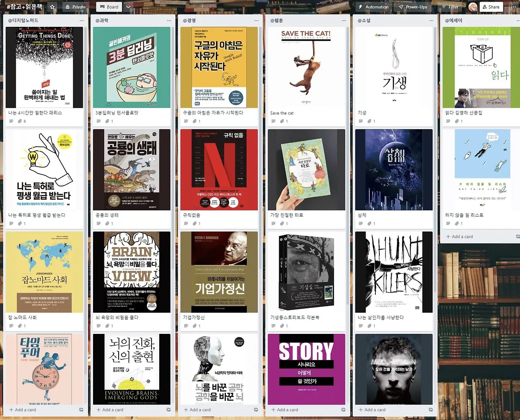Share the board with the Share button
Viewport: 520px width, 420px height.
point(491,7)
